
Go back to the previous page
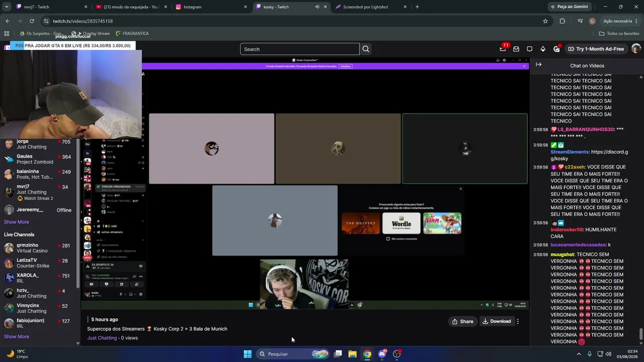pyautogui.click(x=8, y=21)
